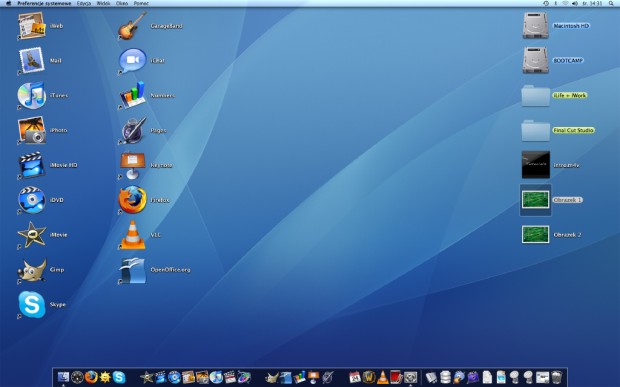
Task: Open the iWeb desktop shortcut
Action: 32,26
